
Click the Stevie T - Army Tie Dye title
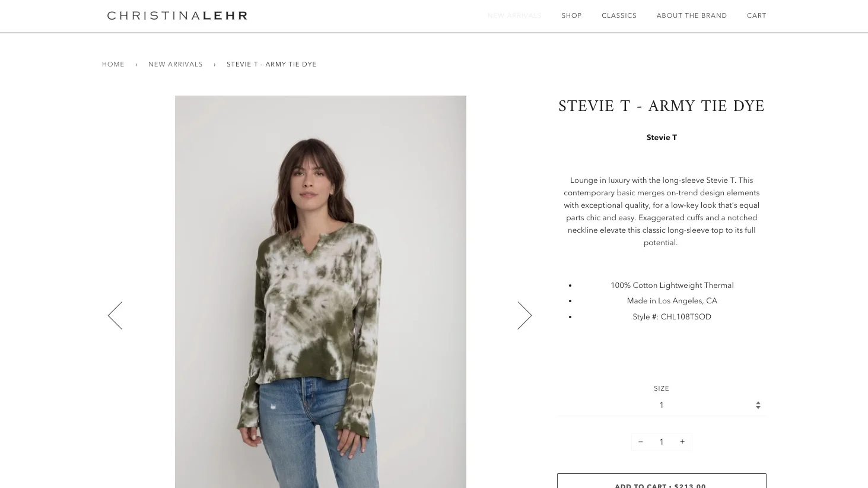(662, 106)
